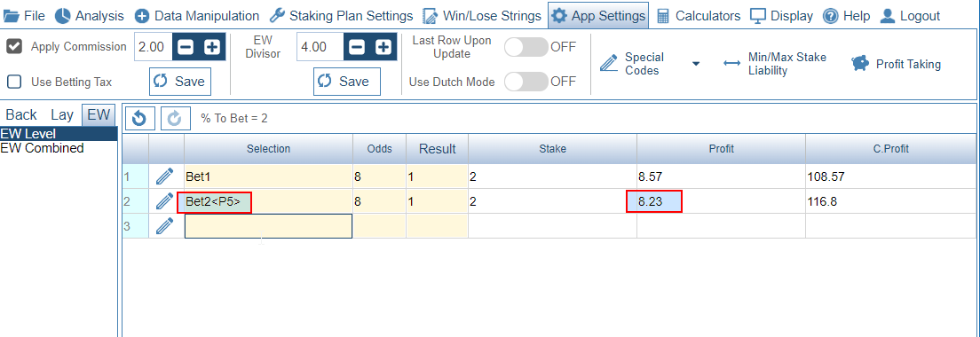This screenshot has width=980, height=337.
Task: Expand the Special Codes dropdown arrow
Action: pos(696,64)
